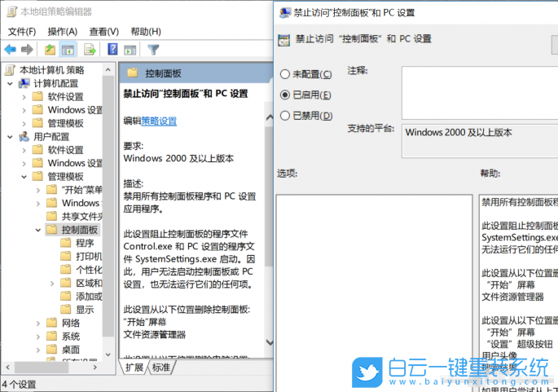Switch to the 扩展 tab

pyautogui.click(x=134, y=368)
